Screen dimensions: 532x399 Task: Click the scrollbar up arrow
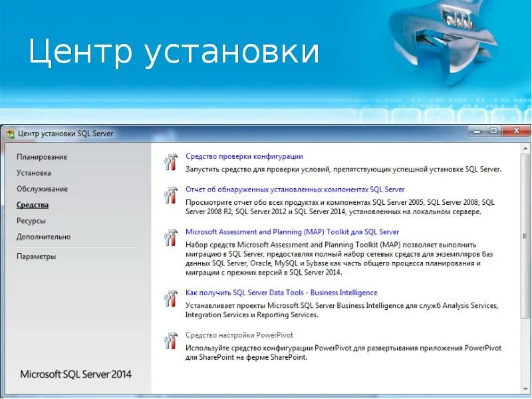click(525, 148)
